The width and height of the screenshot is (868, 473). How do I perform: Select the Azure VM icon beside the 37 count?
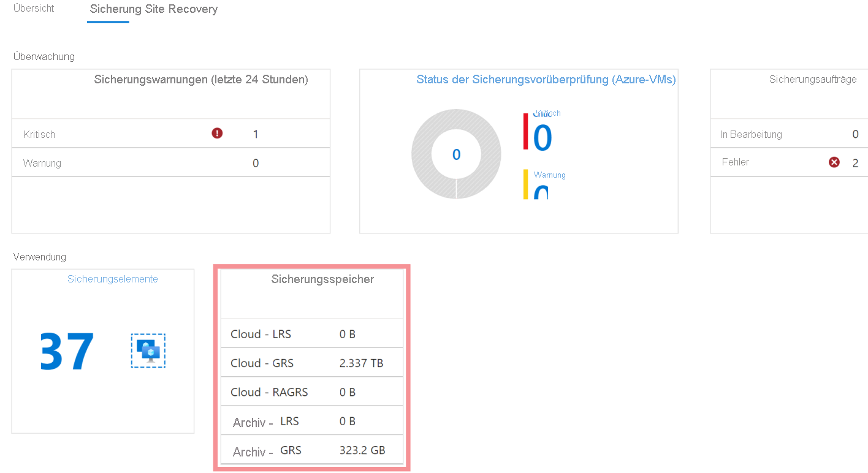coord(147,350)
